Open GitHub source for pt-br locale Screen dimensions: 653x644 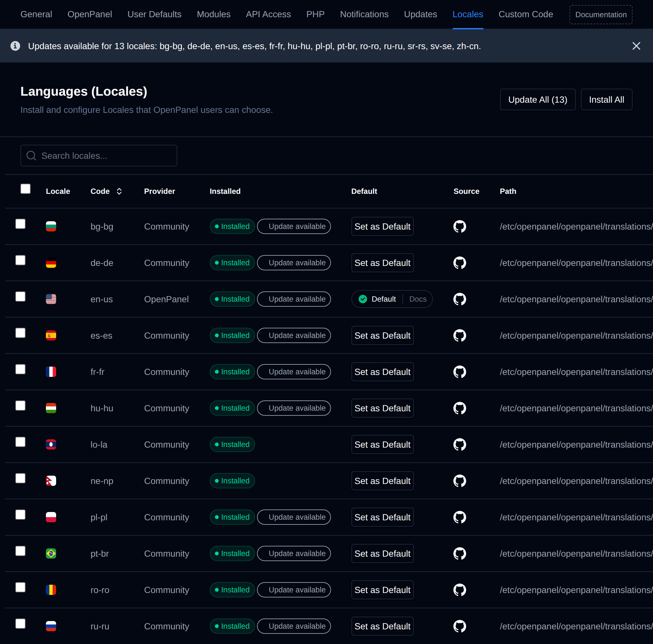click(460, 553)
